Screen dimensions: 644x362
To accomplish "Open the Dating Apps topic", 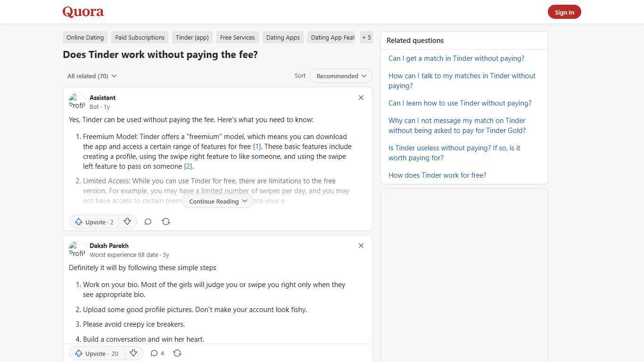I will [x=283, y=37].
